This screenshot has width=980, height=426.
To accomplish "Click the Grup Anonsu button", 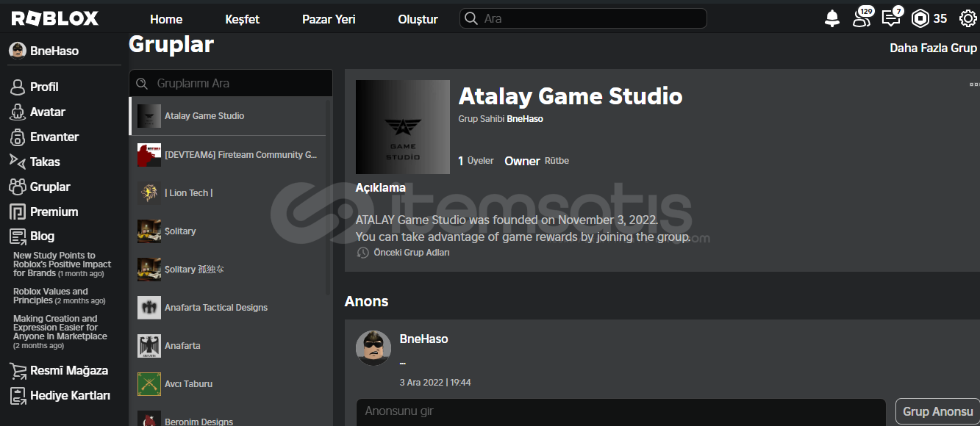I will [937, 411].
